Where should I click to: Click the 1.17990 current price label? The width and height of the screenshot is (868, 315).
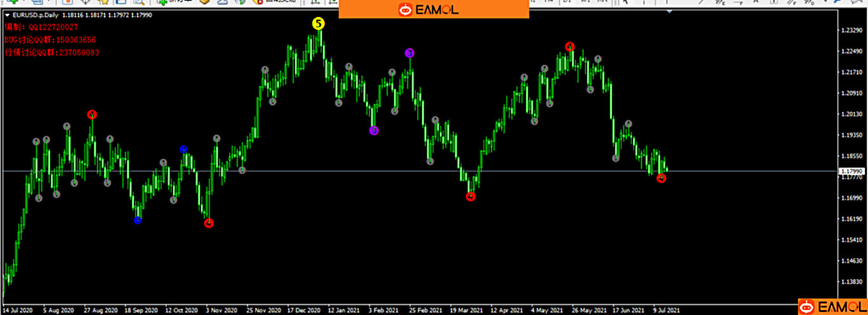[851, 171]
